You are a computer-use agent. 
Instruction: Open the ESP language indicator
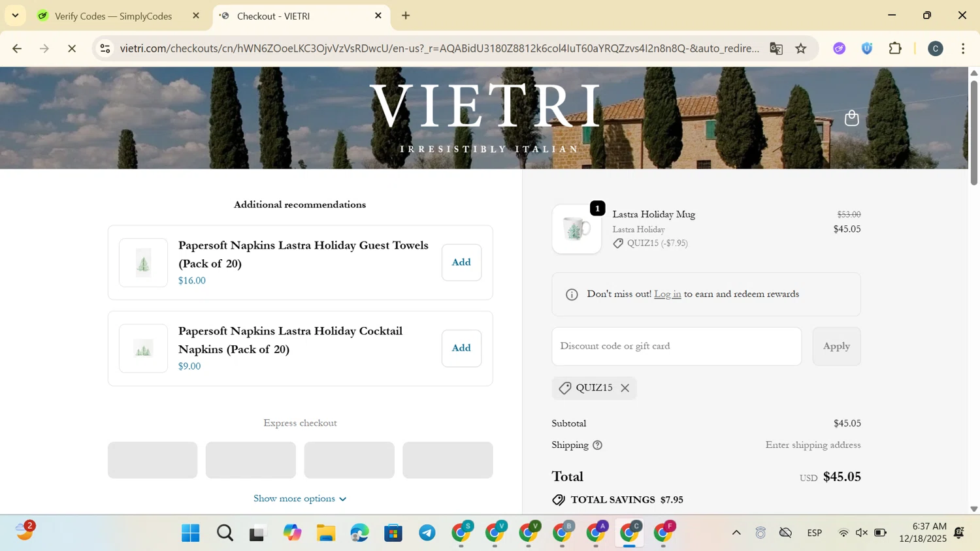pos(814,533)
